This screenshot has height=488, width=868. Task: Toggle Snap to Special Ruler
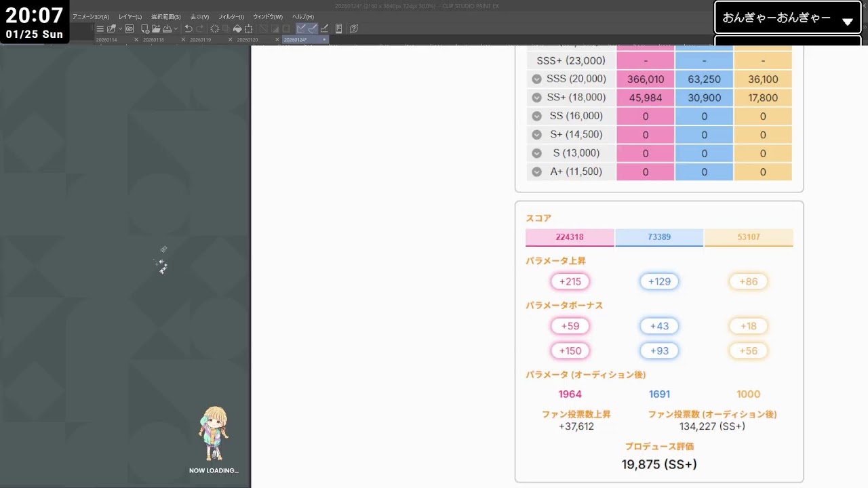pyautogui.click(x=313, y=28)
